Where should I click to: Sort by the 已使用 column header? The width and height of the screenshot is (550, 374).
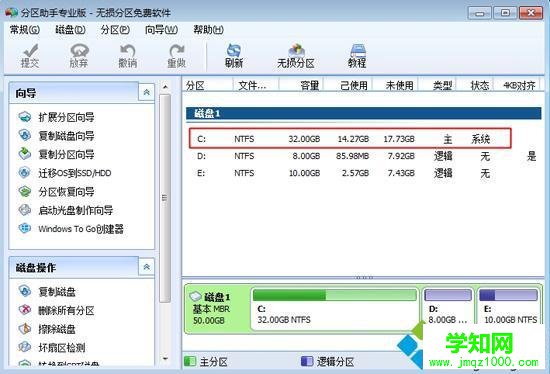coord(348,85)
